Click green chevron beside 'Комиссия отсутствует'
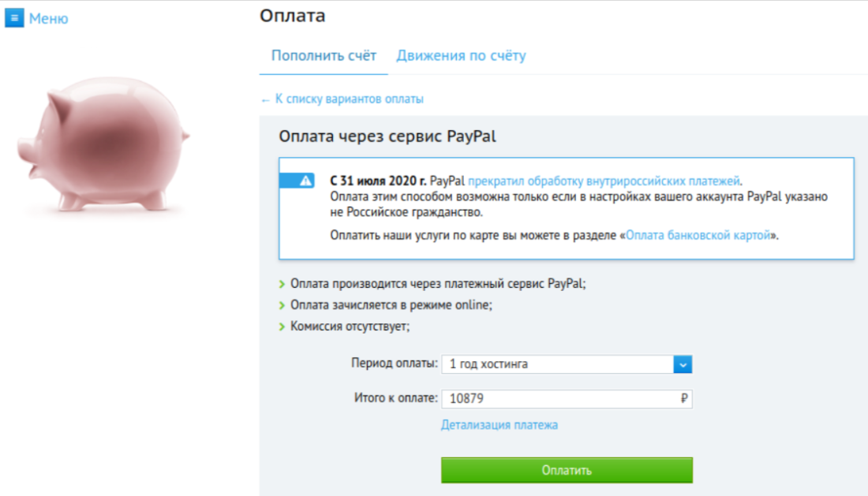 282,326
